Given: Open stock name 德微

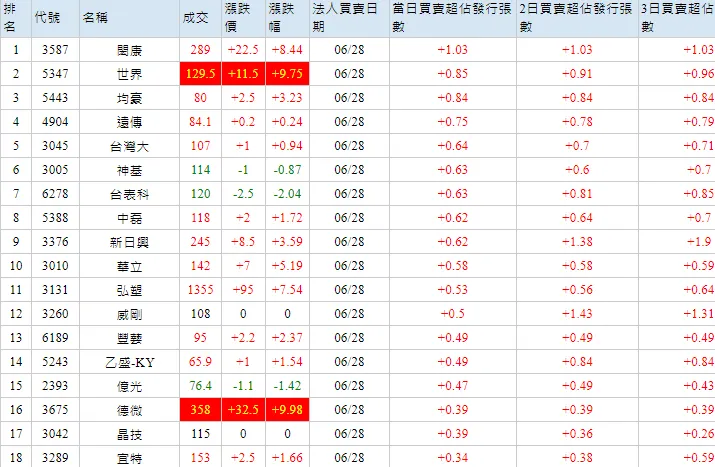Looking at the screenshot, I should (x=130, y=410).
